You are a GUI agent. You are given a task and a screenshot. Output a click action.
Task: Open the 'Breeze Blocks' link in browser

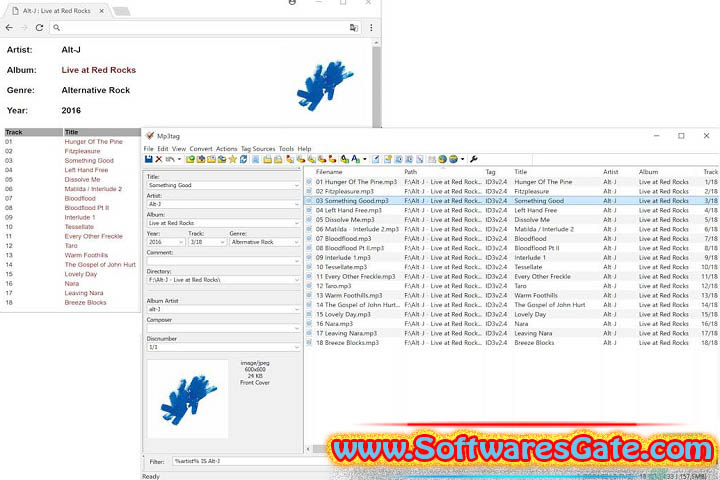coord(85,302)
